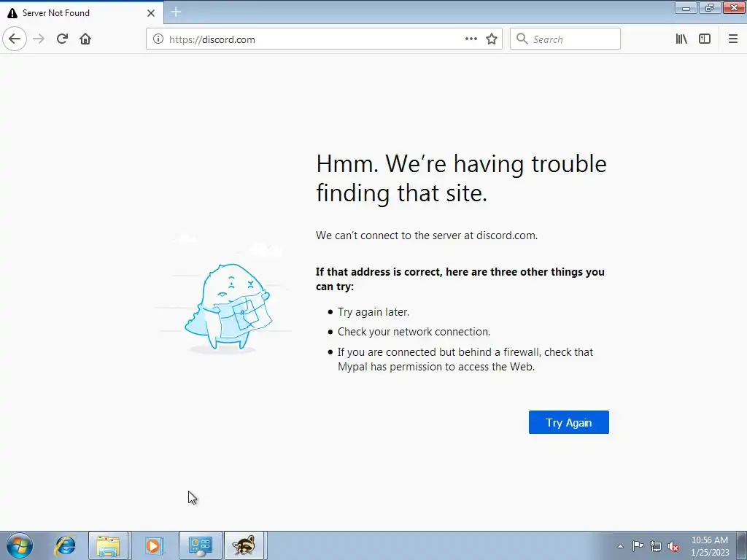Click the forward navigation arrow
This screenshot has height=560, width=747.
pos(39,39)
